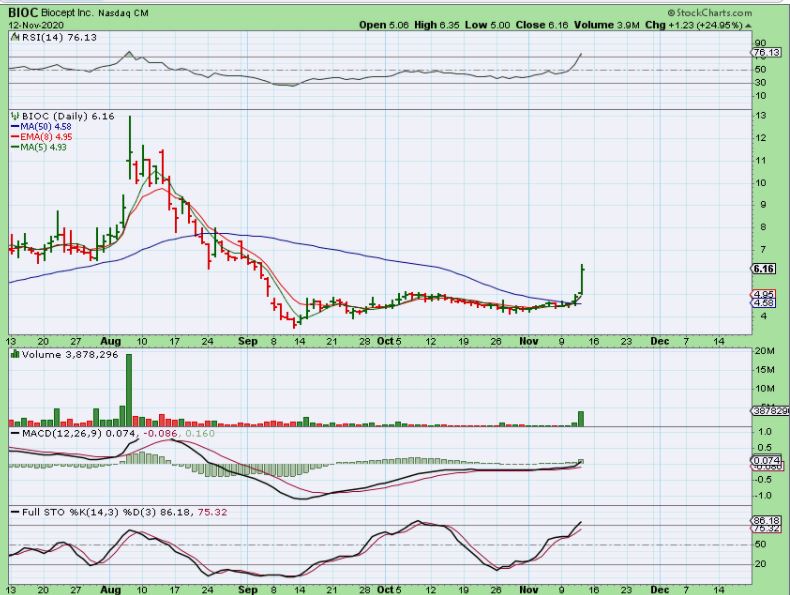
Task: Click the 76.13 RSI value tag on right axis
Action: (x=766, y=52)
